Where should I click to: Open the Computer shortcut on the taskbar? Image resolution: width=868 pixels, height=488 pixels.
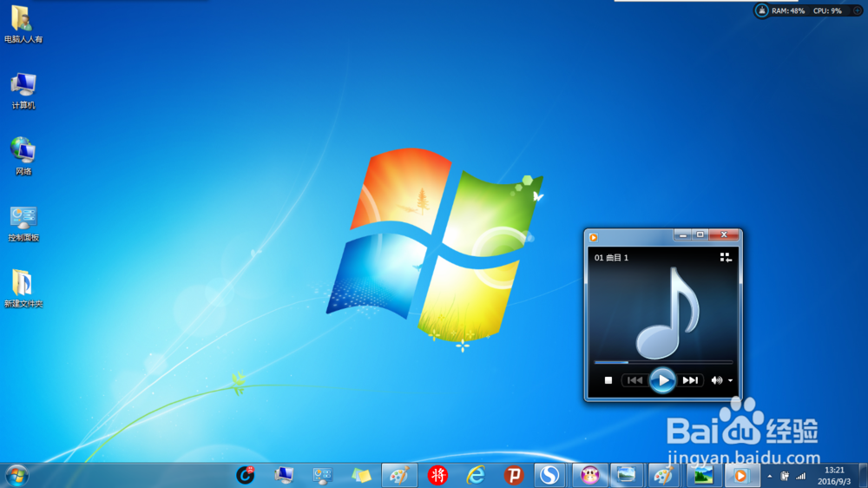pos(284,475)
